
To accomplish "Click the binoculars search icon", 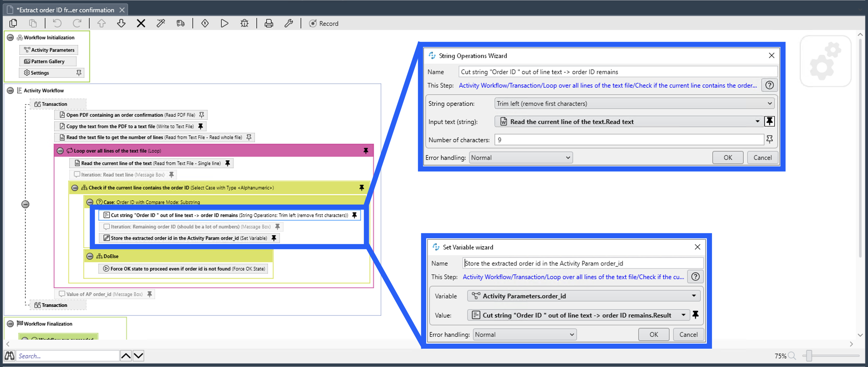I will tap(9, 356).
